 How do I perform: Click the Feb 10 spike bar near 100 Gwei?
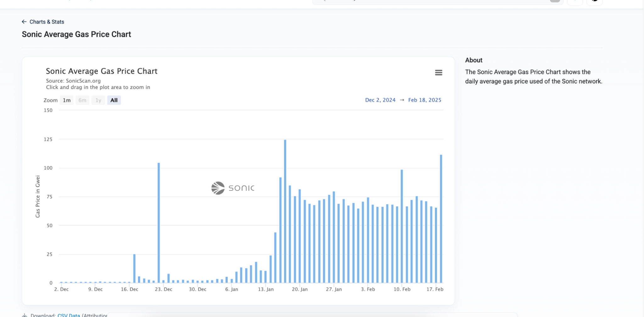[402, 226]
